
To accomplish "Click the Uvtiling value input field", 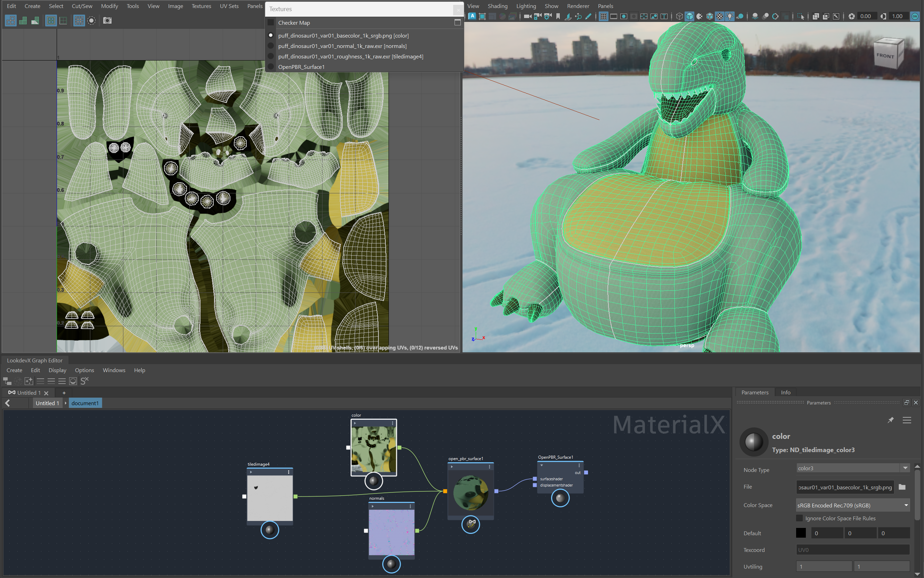I will (824, 566).
